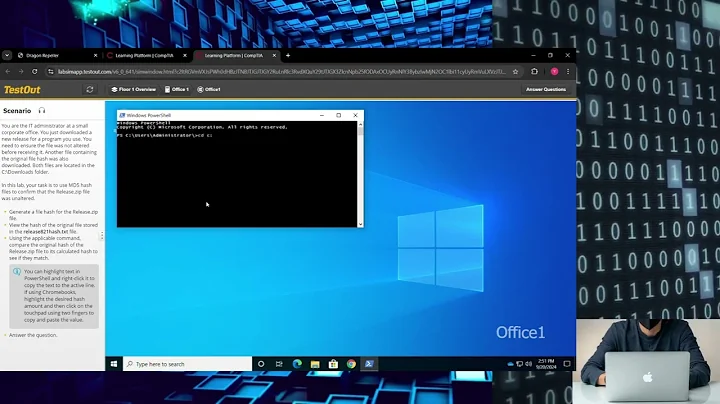
Task: Maximize the Windows PowerShell window
Action: [338, 115]
